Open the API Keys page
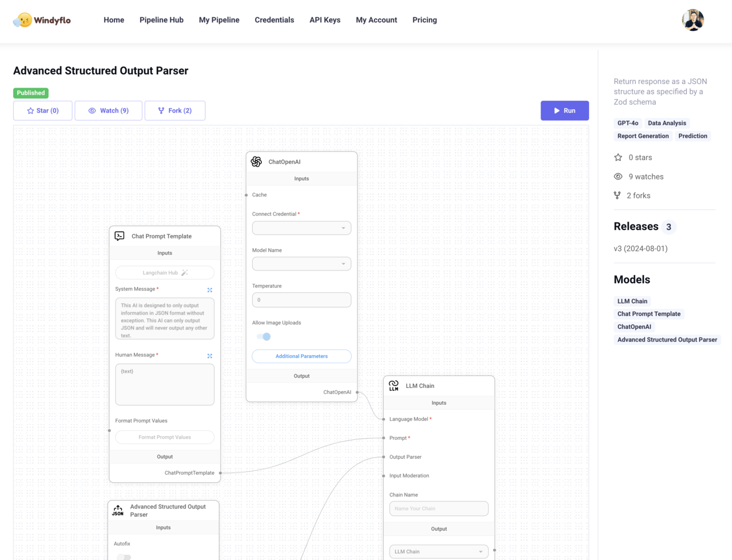The width and height of the screenshot is (732, 560). (x=325, y=20)
